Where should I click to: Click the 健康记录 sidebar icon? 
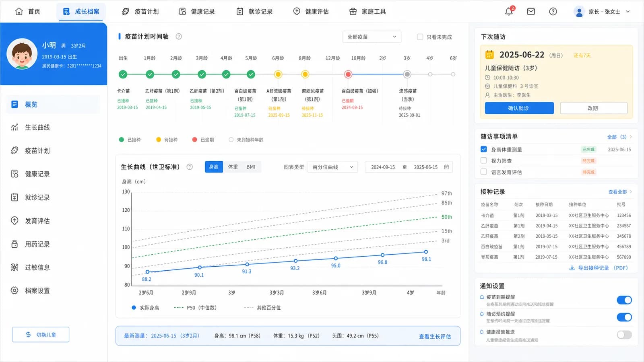[x=14, y=174]
